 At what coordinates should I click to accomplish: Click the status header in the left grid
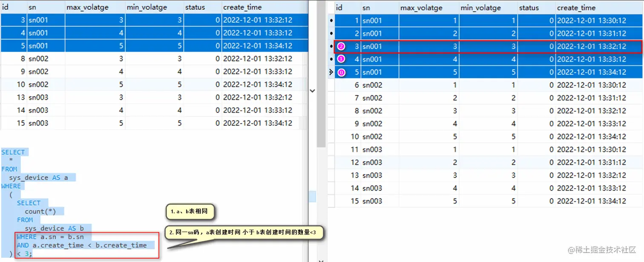(x=203, y=7)
